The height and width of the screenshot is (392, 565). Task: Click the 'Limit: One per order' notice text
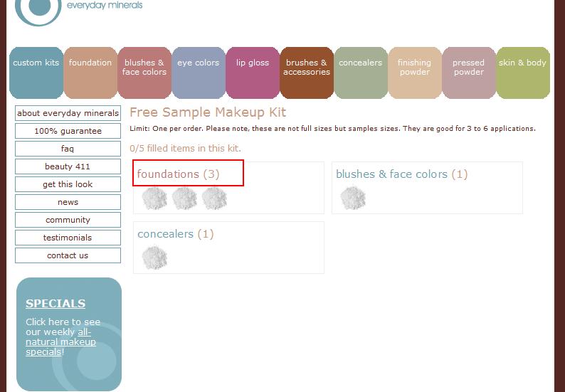point(332,129)
